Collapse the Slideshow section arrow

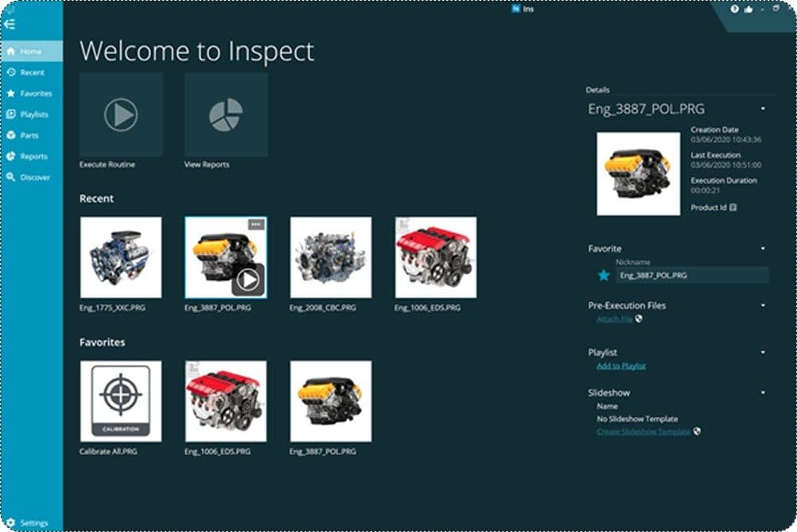(x=763, y=393)
